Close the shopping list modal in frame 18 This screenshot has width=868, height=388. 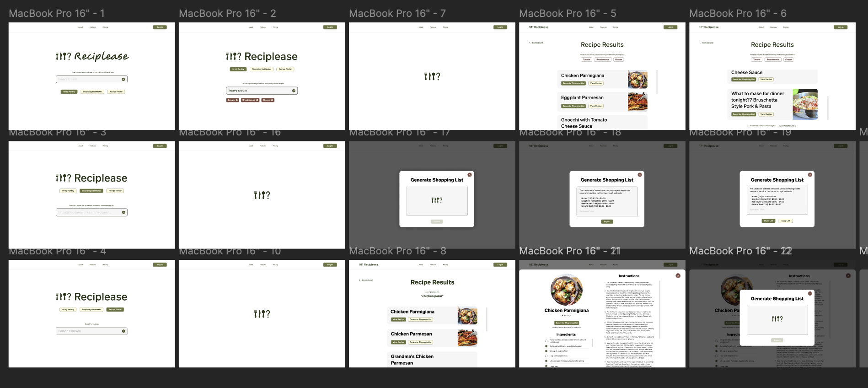coord(640,175)
